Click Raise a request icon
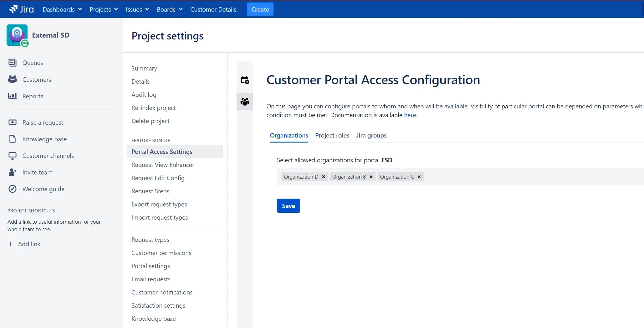The image size is (644, 328). pos(13,122)
